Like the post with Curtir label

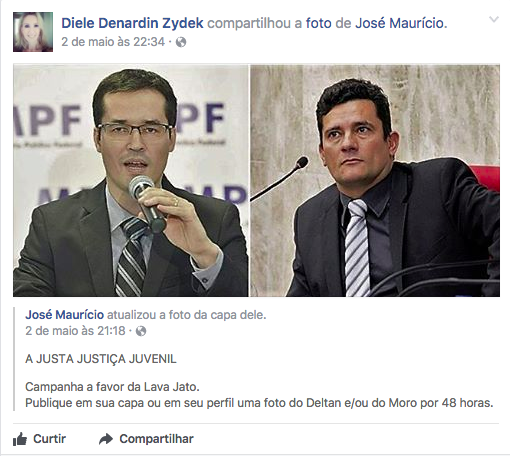pos(49,439)
